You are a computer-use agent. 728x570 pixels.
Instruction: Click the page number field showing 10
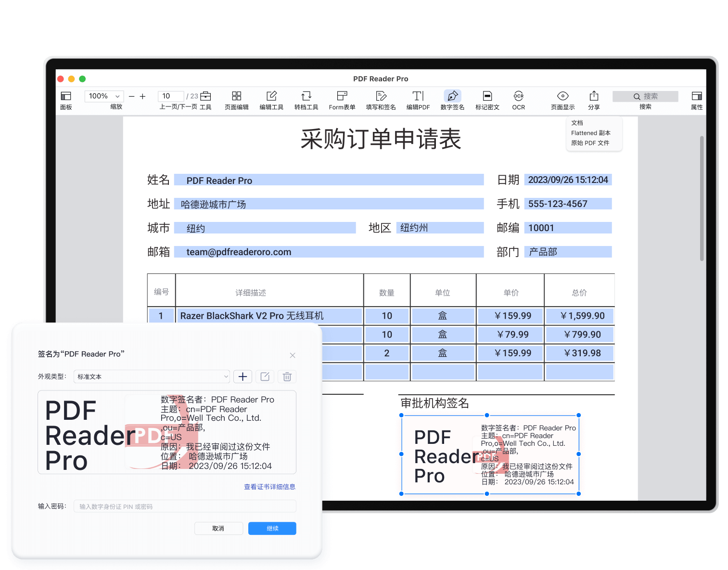[x=171, y=96]
